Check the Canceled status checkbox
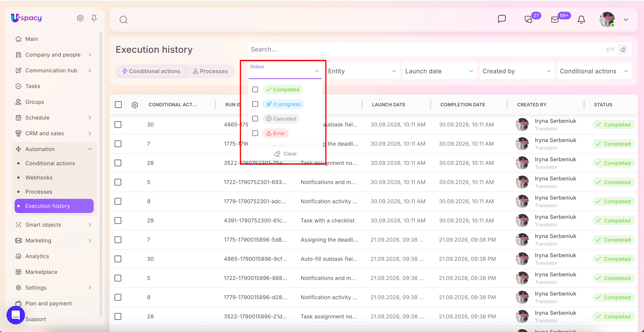The image size is (644, 332). (x=255, y=118)
